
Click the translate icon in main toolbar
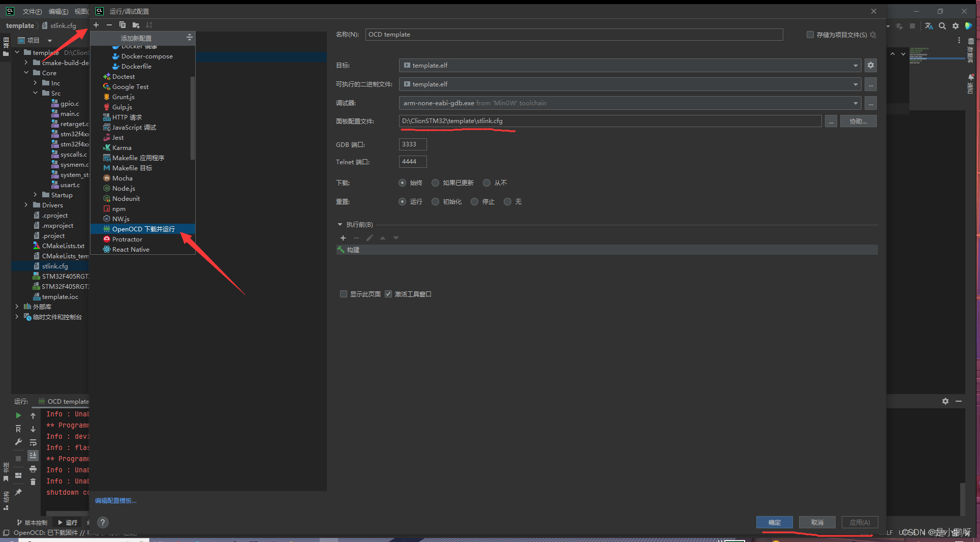click(x=929, y=26)
